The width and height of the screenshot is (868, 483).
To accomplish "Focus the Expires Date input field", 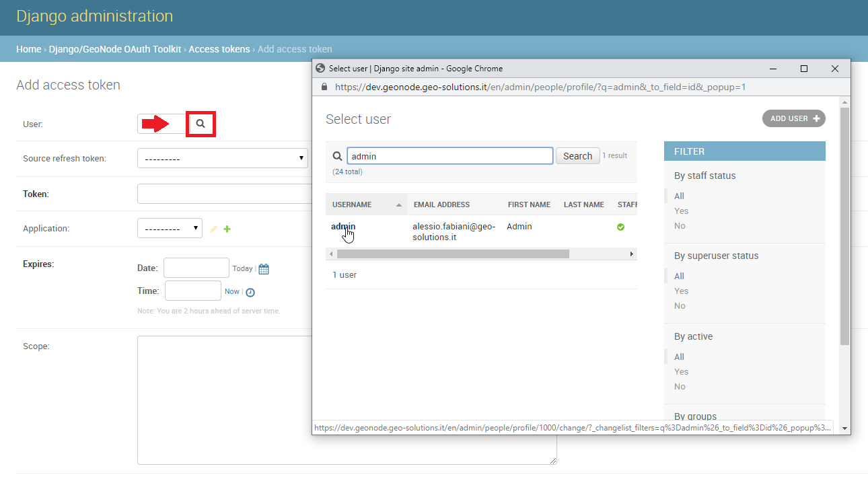I will click(196, 268).
